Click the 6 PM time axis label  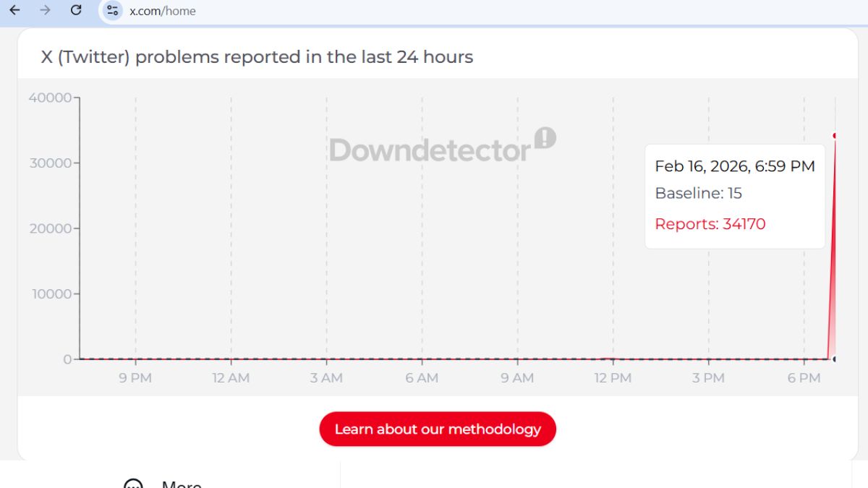804,378
